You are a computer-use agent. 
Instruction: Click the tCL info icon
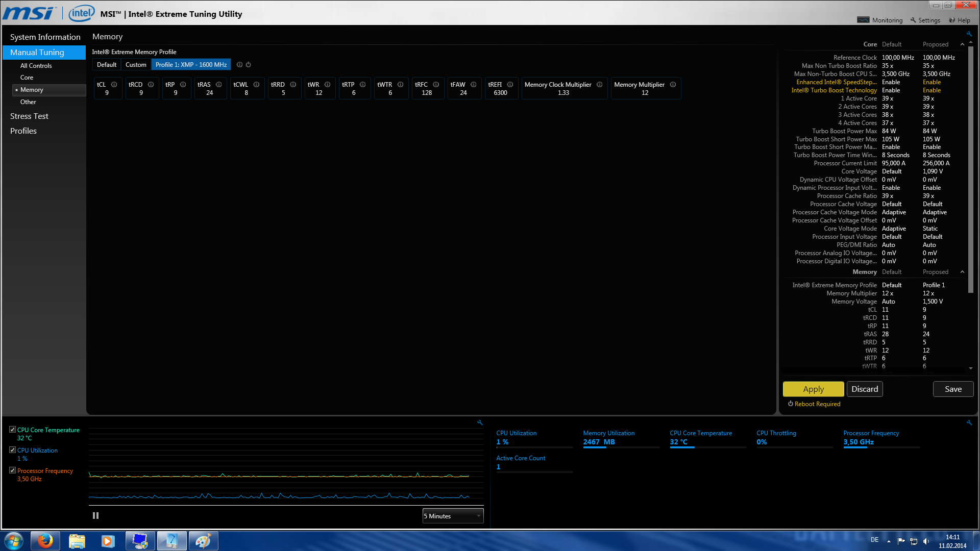(114, 85)
